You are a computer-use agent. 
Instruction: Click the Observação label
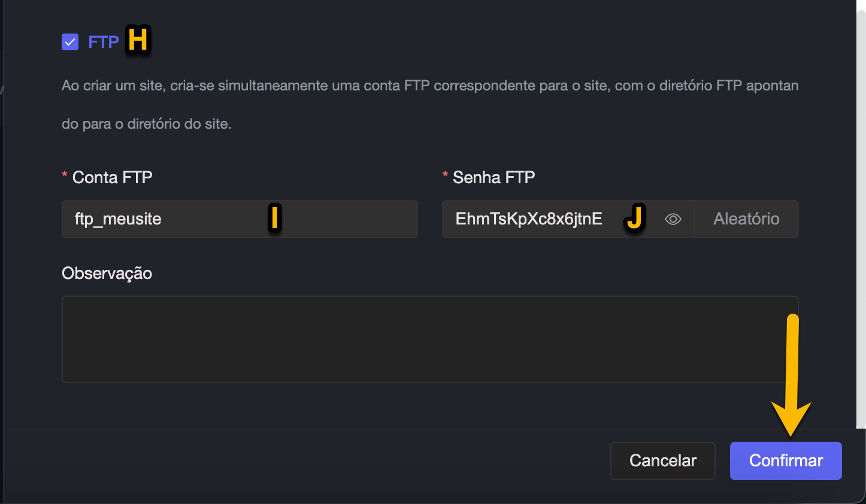pos(107,273)
